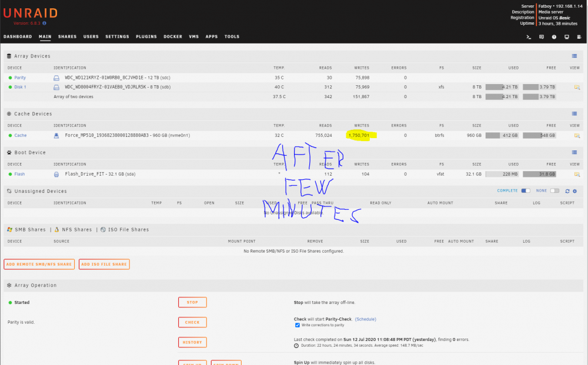Browse Flash drive contents view icon
This screenshot has height=365, width=588.
(x=577, y=174)
